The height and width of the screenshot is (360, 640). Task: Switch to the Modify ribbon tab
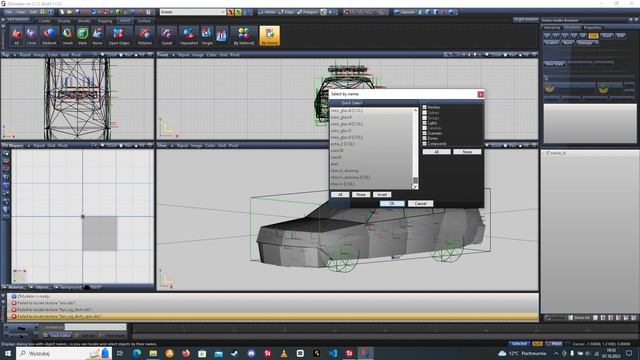(x=84, y=20)
